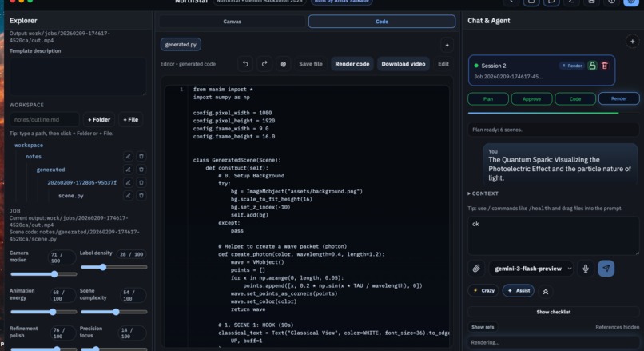This screenshot has width=644, height=351.
Task: Go to the green Code stage pill
Action: pyautogui.click(x=575, y=98)
